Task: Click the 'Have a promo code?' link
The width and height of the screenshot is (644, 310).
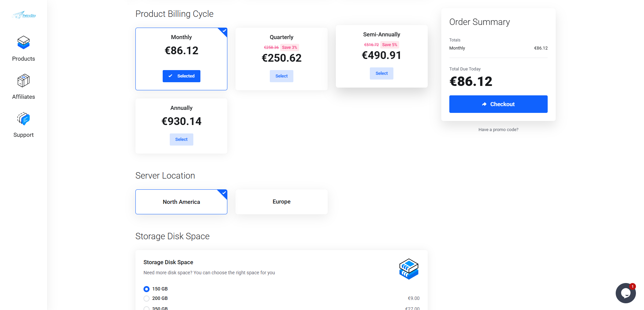Action: click(498, 130)
